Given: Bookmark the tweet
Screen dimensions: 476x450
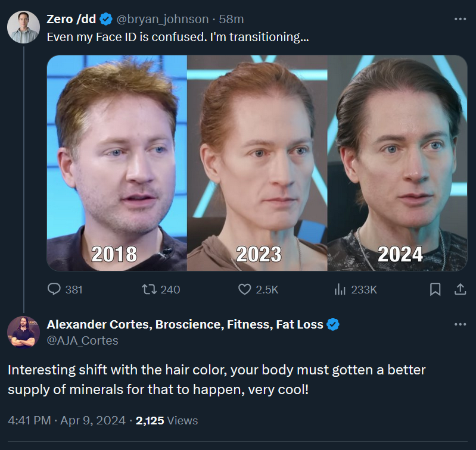Looking at the screenshot, I should 435,289.
